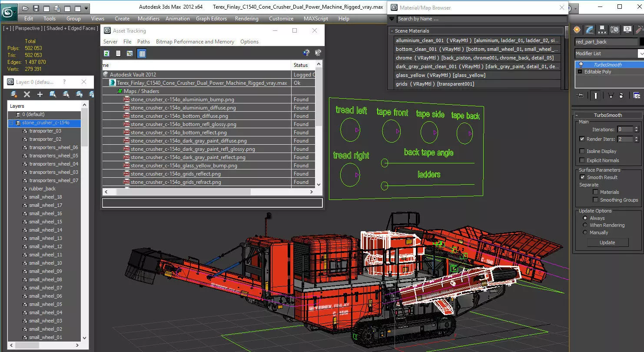Click the Layer dialog help question mark

[64, 82]
